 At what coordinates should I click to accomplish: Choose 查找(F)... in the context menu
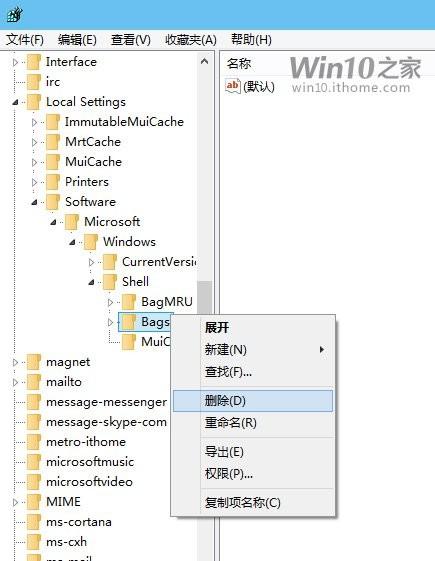(x=253, y=372)
